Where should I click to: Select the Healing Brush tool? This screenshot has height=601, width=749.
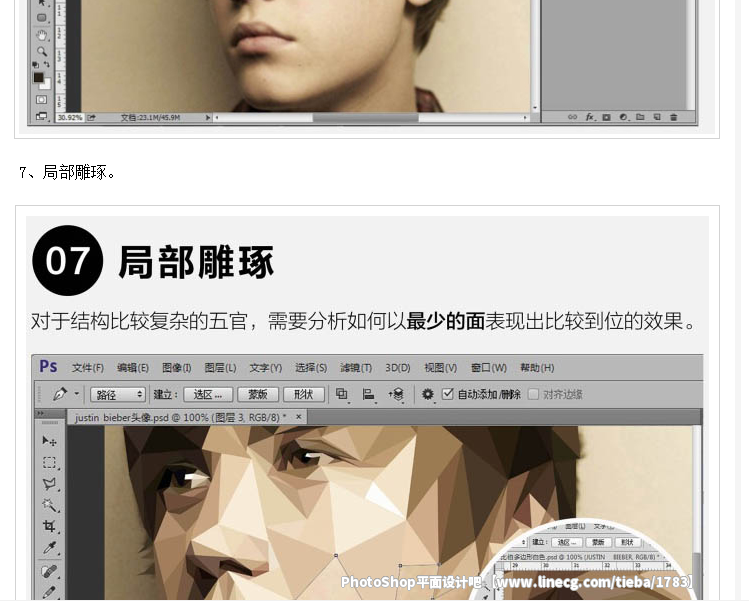[x=49, y=570]
